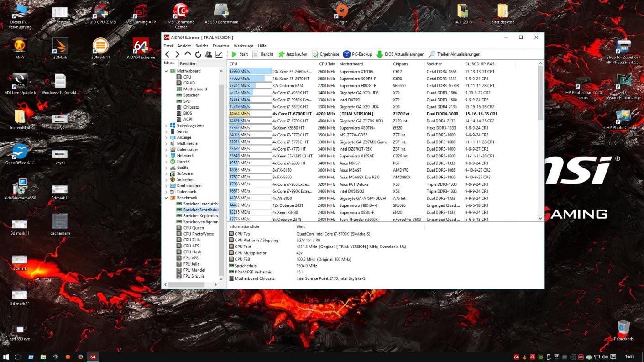
Task: Select the CPU Queen benchmark
Action: click(194, 228)
